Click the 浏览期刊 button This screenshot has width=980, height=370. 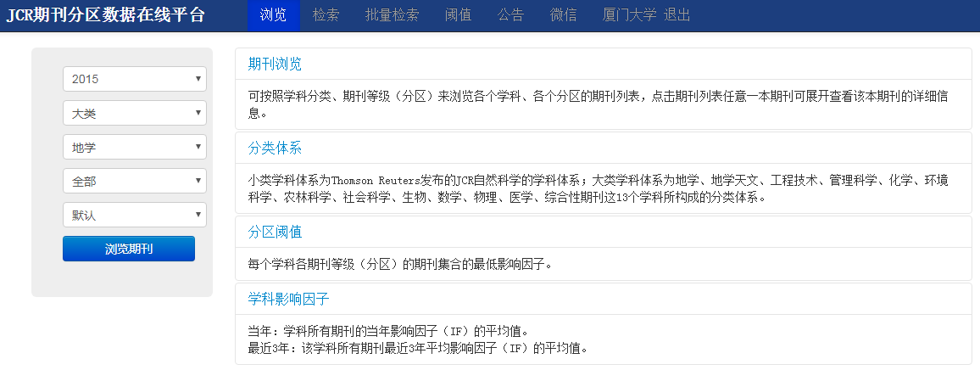click(129, 249)
